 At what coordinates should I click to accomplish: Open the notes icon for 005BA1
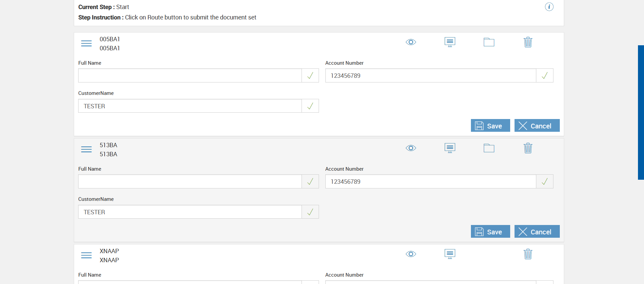point(450,42)
